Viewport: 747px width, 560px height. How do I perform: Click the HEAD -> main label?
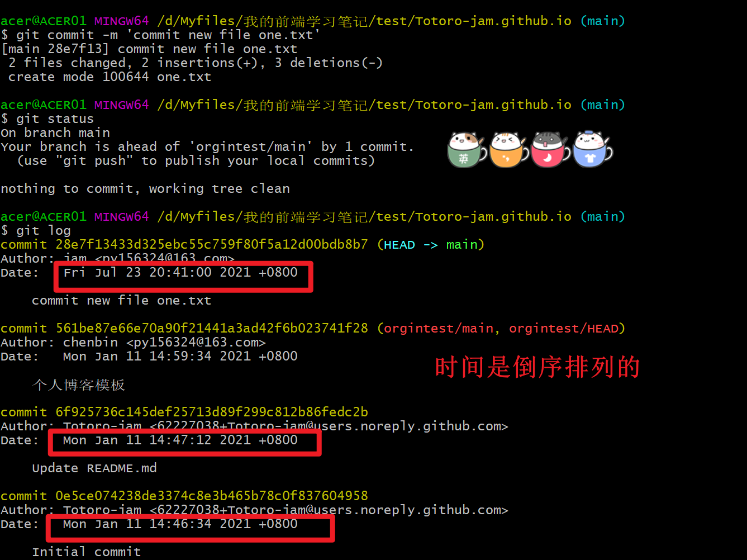coord(431,244)
